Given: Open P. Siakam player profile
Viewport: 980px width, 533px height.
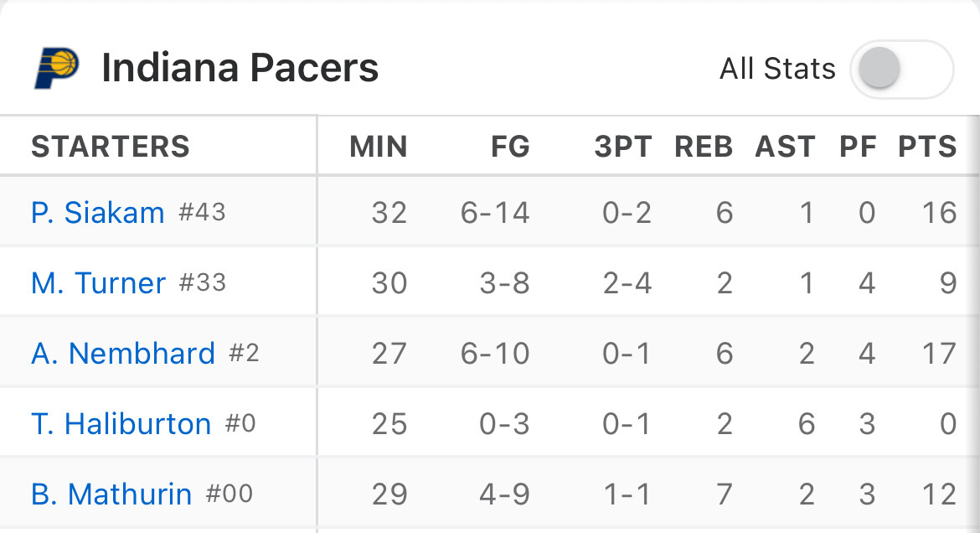Looking at the screenshot, I should click(98, 213).
